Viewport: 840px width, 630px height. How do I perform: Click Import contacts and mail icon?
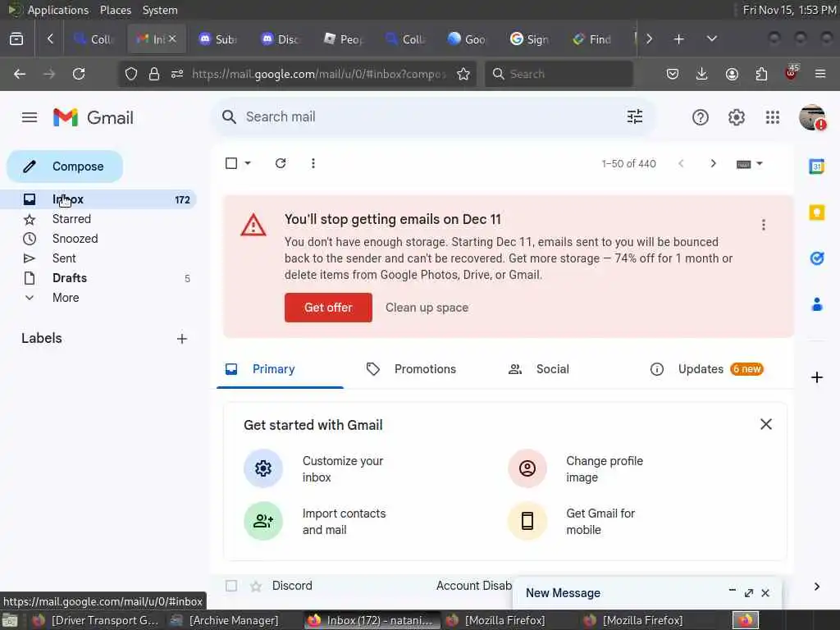(x=263, y=521)
